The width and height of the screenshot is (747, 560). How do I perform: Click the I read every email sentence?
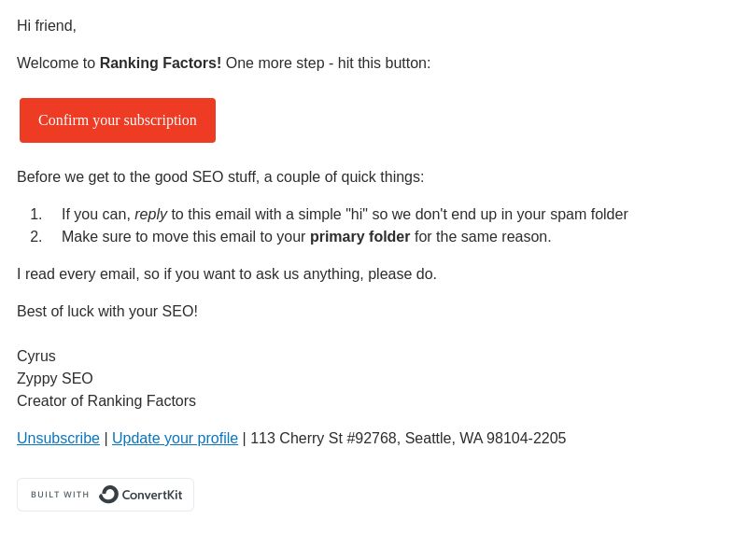coord(227,274)
